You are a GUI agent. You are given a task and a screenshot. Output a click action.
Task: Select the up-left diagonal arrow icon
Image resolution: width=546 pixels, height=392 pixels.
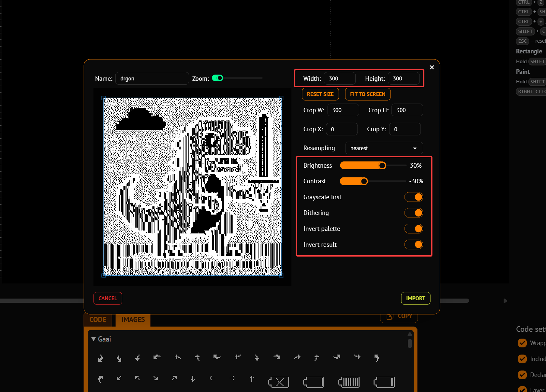coord(137,378)
